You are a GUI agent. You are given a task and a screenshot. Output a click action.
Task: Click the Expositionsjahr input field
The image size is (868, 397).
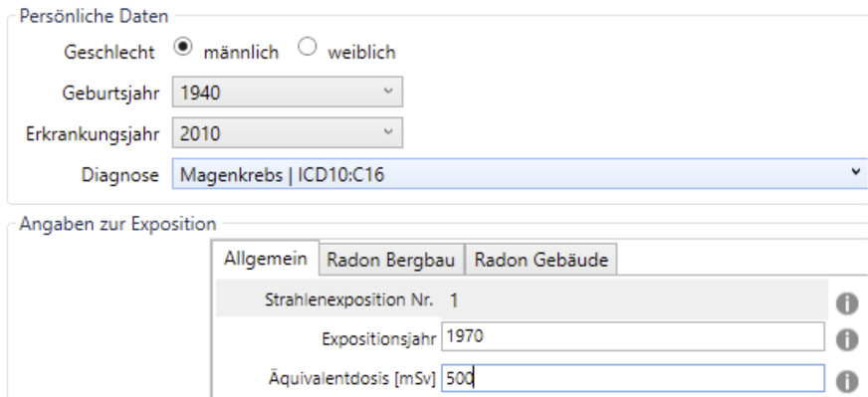(633, 336)
